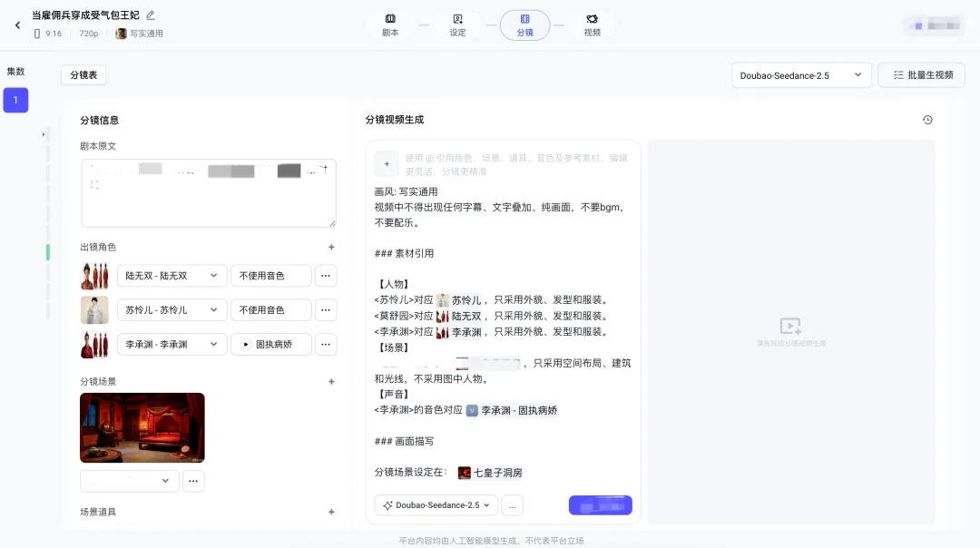Click the 720p resolution label

(89, 34)
